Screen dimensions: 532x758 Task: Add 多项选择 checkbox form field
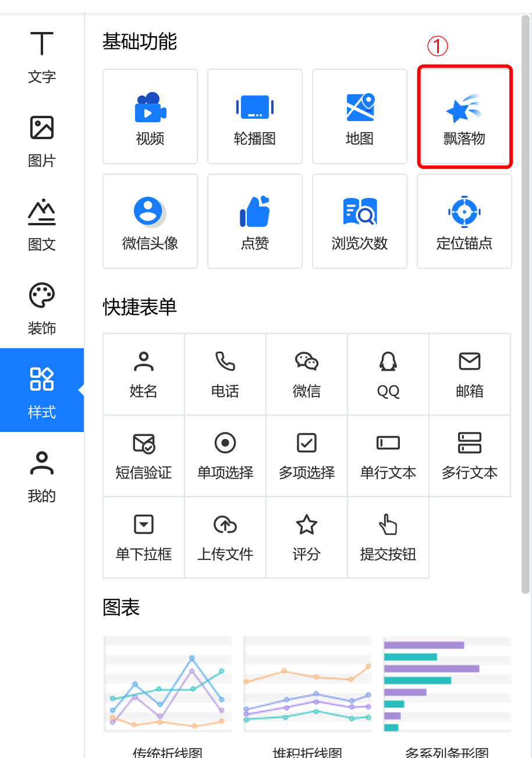tap(307, 455)
